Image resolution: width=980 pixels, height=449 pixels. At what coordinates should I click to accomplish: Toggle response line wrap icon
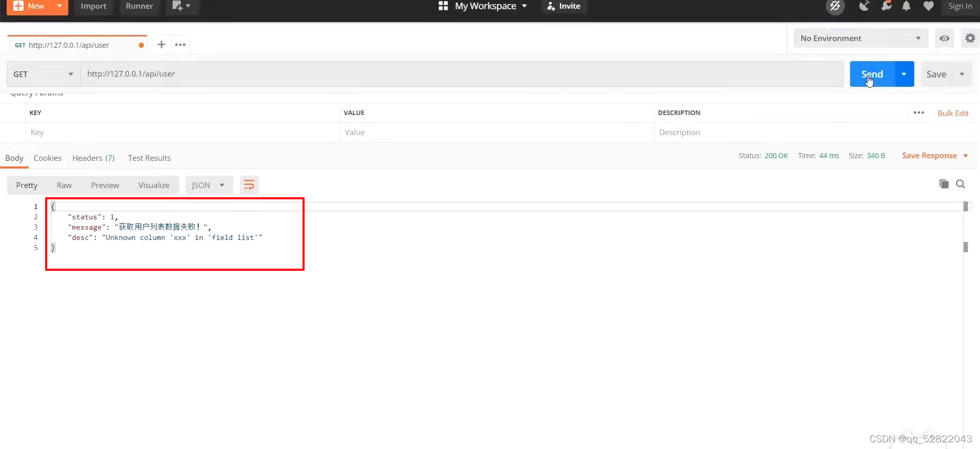pyautogui.click(x=249, y=185)
